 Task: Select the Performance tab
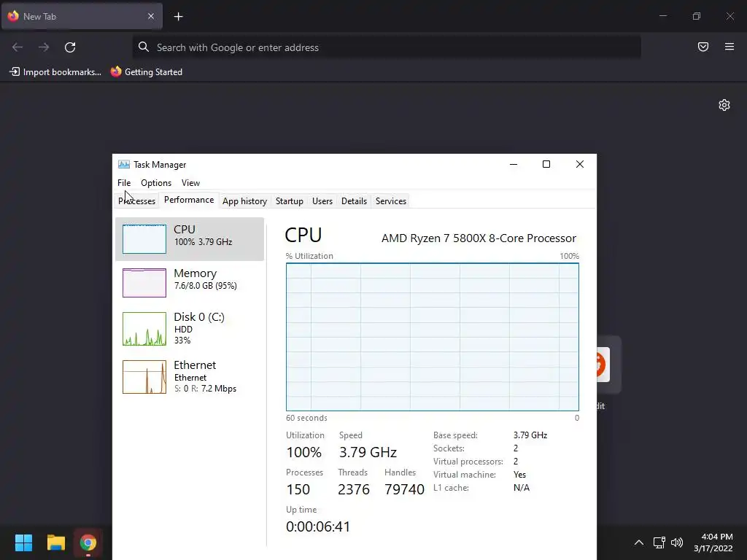[189, 200]
